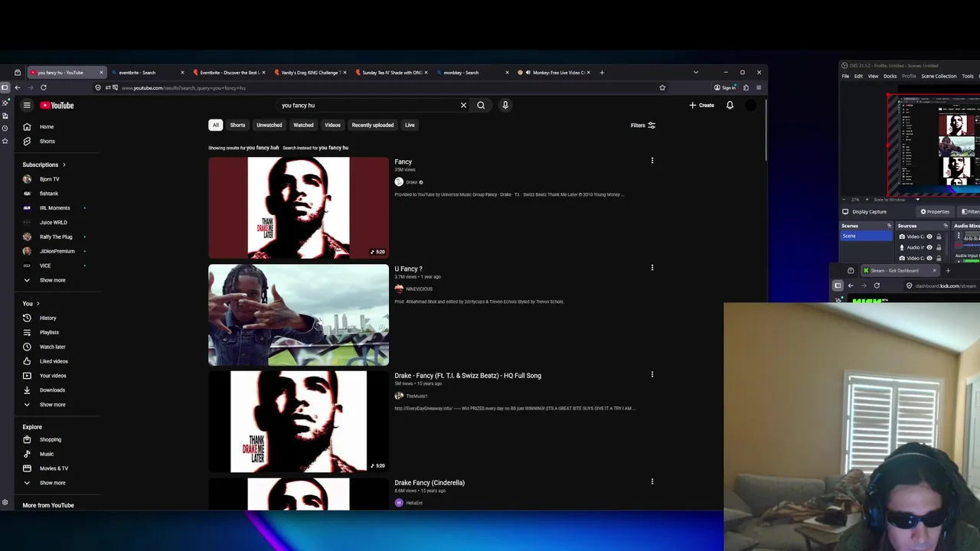980x551 pixels.
Task: Open YouTube notifications bell
Action: pyautogui.click(x=730, y=106)
